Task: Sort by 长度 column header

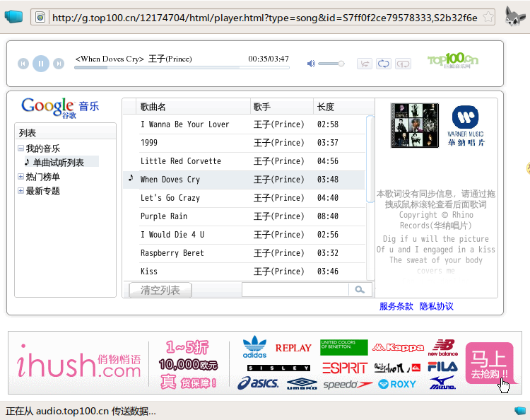Action: pyautogui.click(x=343, y=107)
